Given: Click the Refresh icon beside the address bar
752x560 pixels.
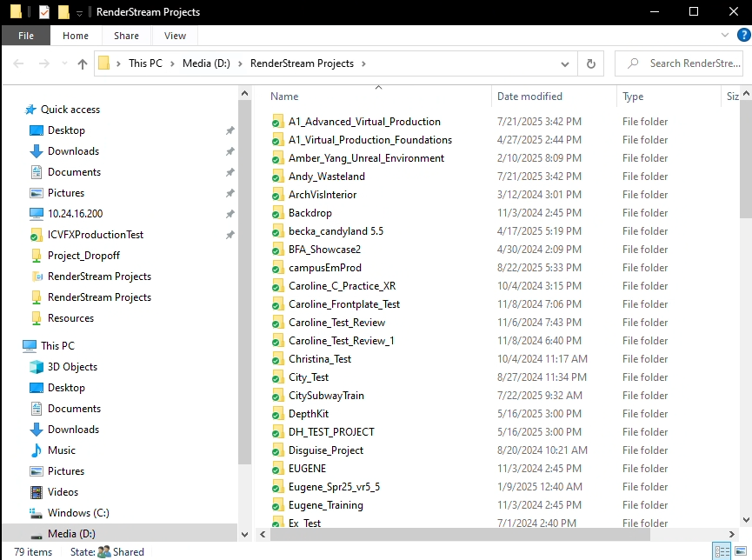Looking at the screenshot, I should [x=590, y=63].
